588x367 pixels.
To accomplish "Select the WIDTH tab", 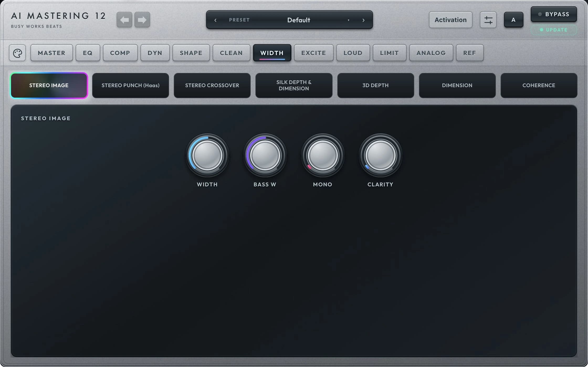I will [272, 53].
